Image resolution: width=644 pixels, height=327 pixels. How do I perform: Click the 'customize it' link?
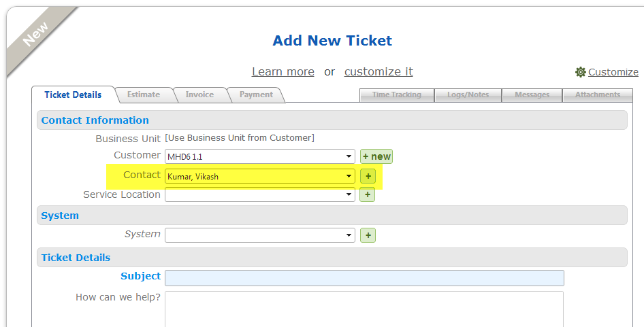pos(379,71)
